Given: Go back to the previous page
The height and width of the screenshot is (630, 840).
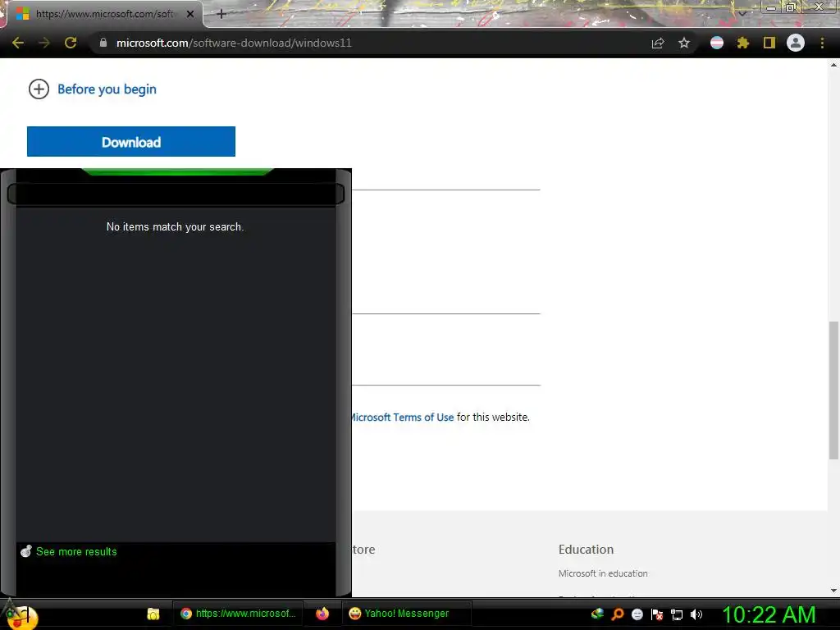Looking at the screenshot, I should coord(18,43).
